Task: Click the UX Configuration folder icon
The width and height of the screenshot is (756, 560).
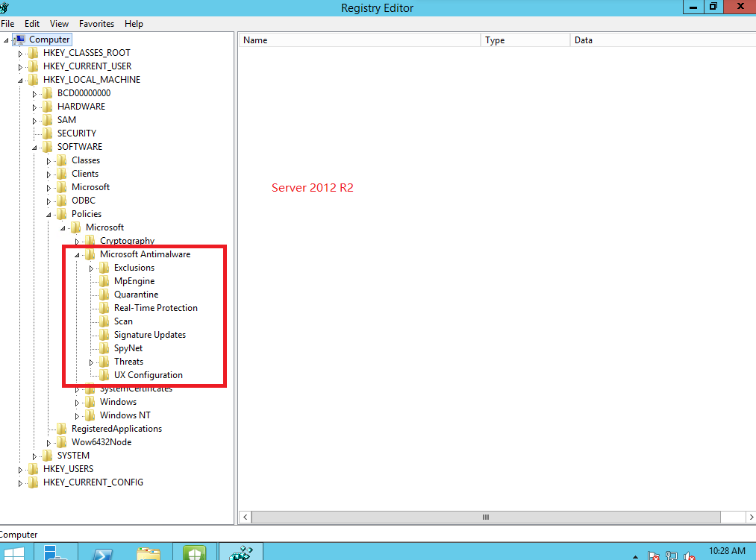Action: (x=104, y=375)
